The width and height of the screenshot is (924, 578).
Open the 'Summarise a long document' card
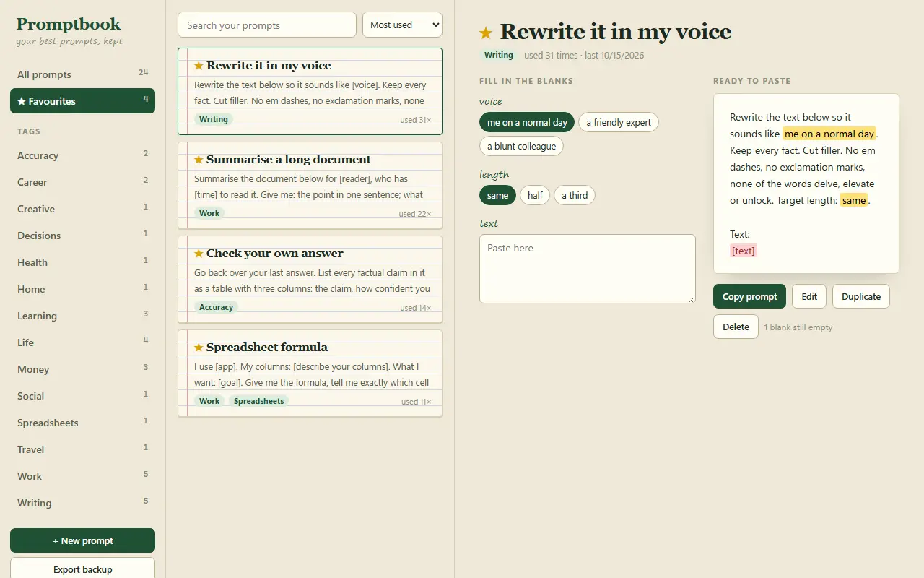coord(310,185)
